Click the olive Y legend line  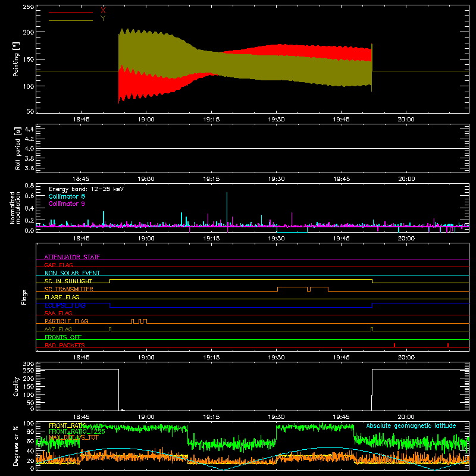(71, 20)
